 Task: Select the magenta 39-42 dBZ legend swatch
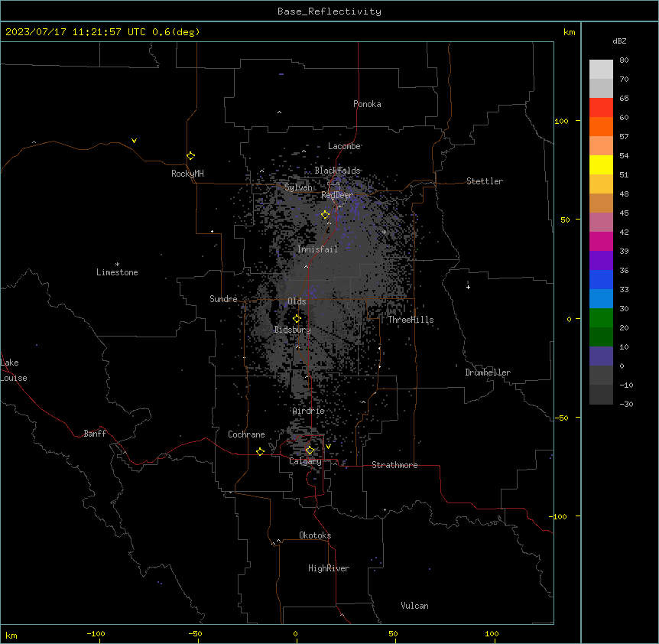pos(601,241)
